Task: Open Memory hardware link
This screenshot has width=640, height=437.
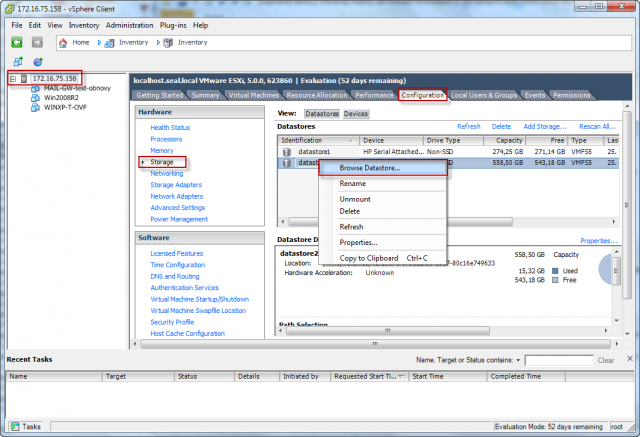Action: pos(162,151)
